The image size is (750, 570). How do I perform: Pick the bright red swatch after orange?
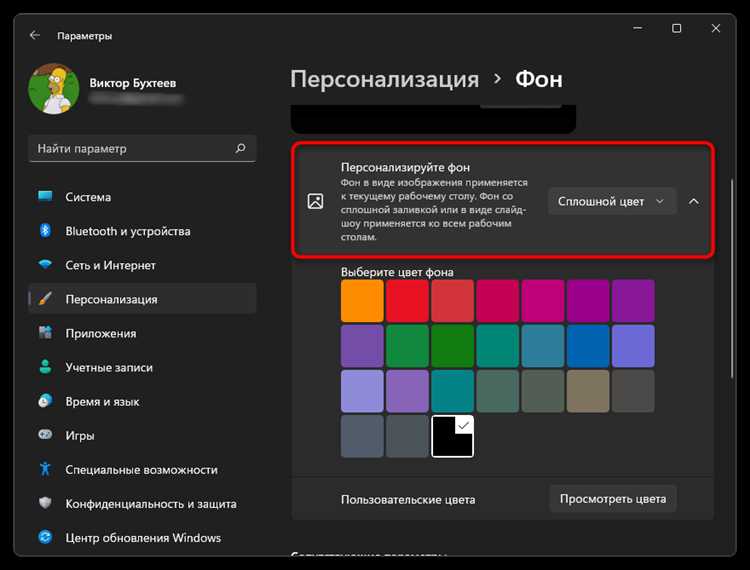tap(407, 301)
